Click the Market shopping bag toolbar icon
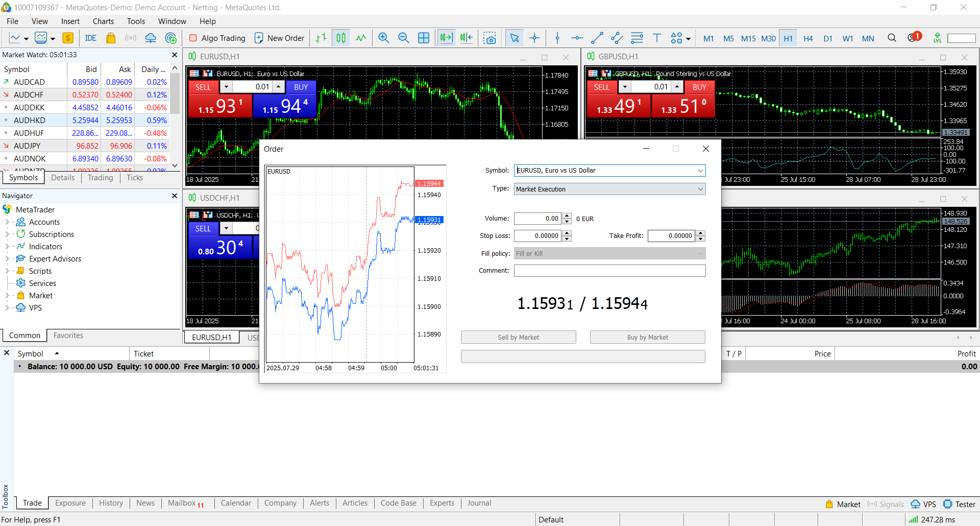The image size is (980, 526). [x=111, y=38]
